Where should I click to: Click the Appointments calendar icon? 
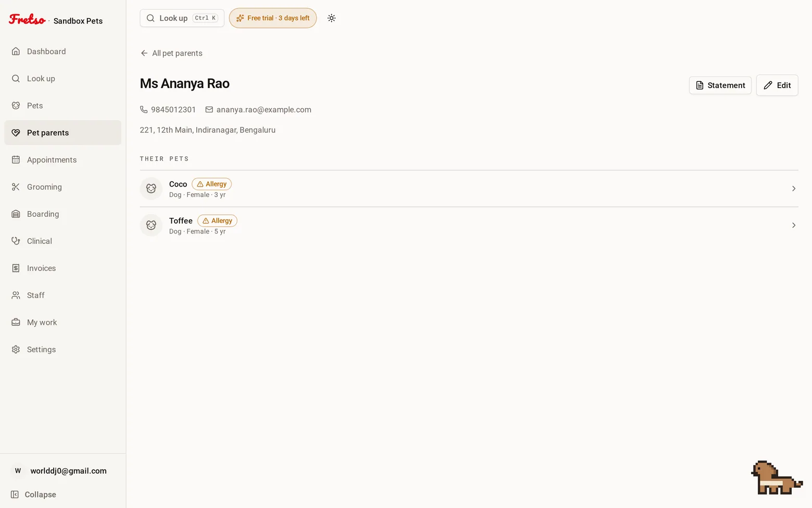coord(16,160)
